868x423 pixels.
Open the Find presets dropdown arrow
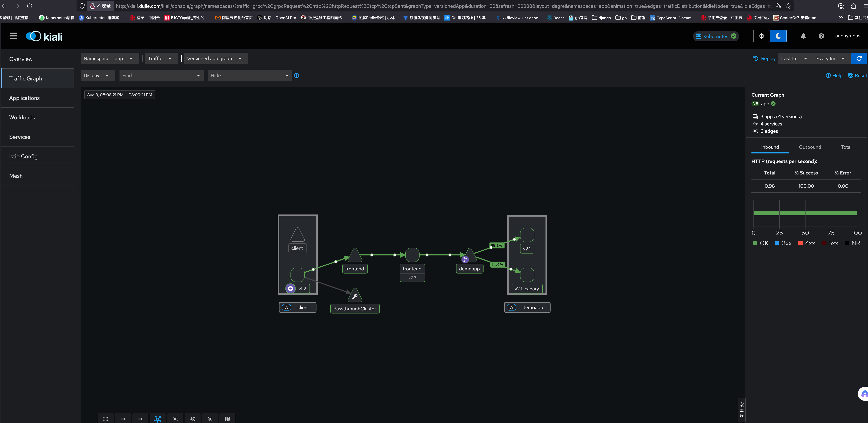(198, 75)
